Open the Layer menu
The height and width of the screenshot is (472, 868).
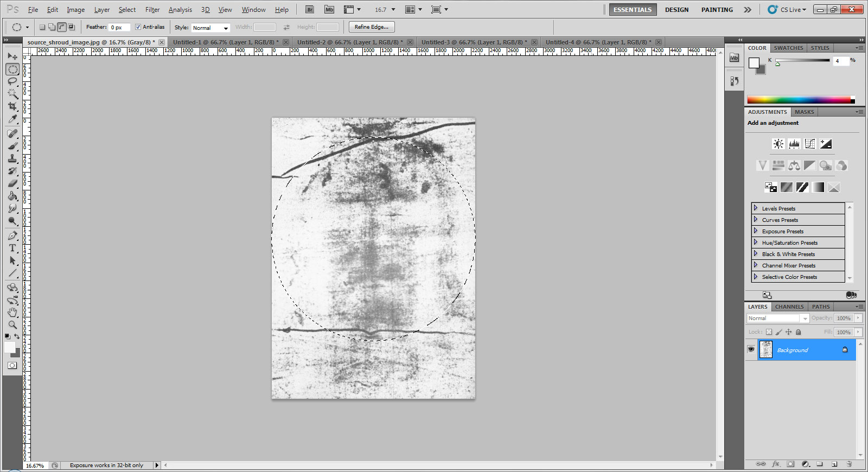[x=101, y=10]
